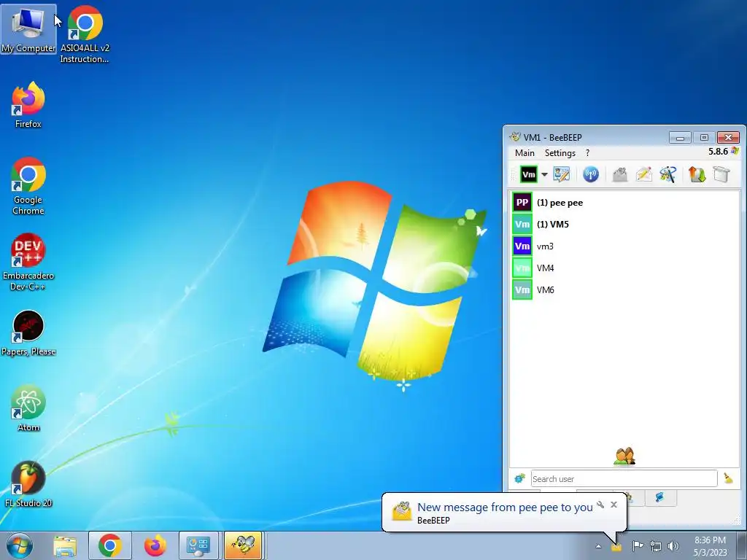747x560 pixels.
Task: Open the ? help menu
Action: click(x=587, y=153)
